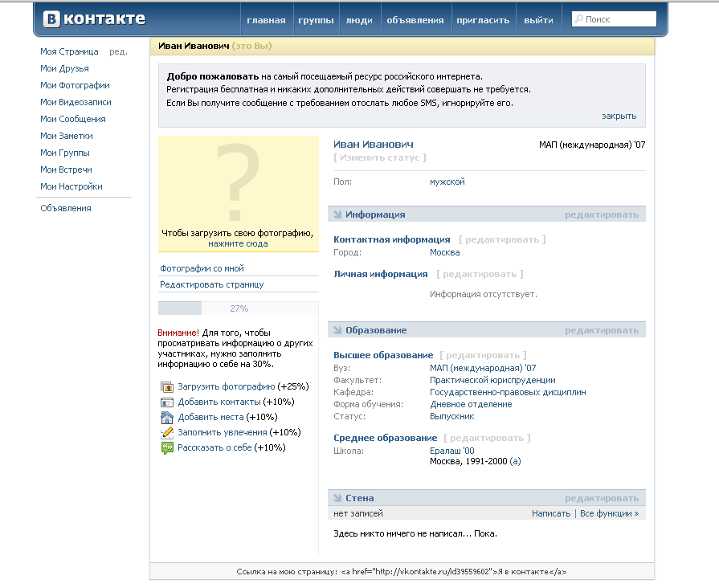
Task: Click редактировать in Стена header
Action: coord(602,498)
